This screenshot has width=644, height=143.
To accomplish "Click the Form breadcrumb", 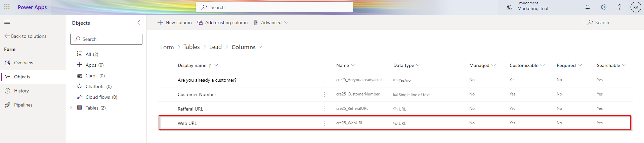I will click(167, 47).
